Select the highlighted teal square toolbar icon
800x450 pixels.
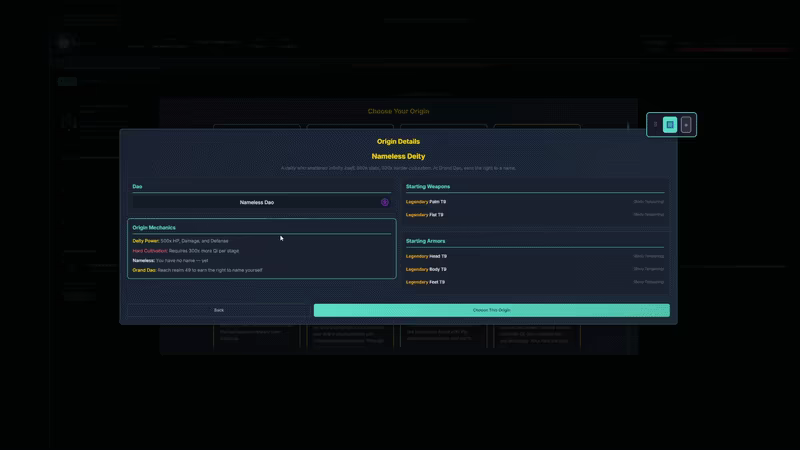(670, 124)
